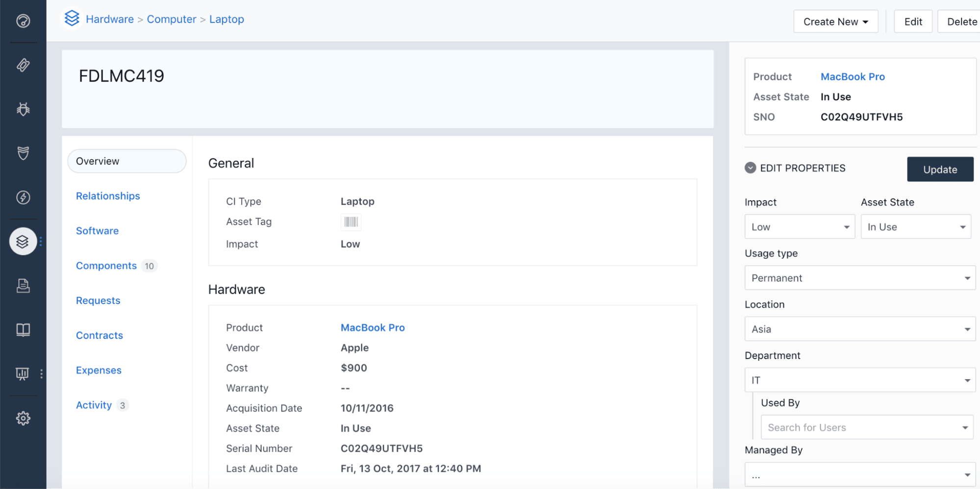Open the Analytics chart icon
The width and height of the screenshot is (980, 489).
[x=23, y=373]
